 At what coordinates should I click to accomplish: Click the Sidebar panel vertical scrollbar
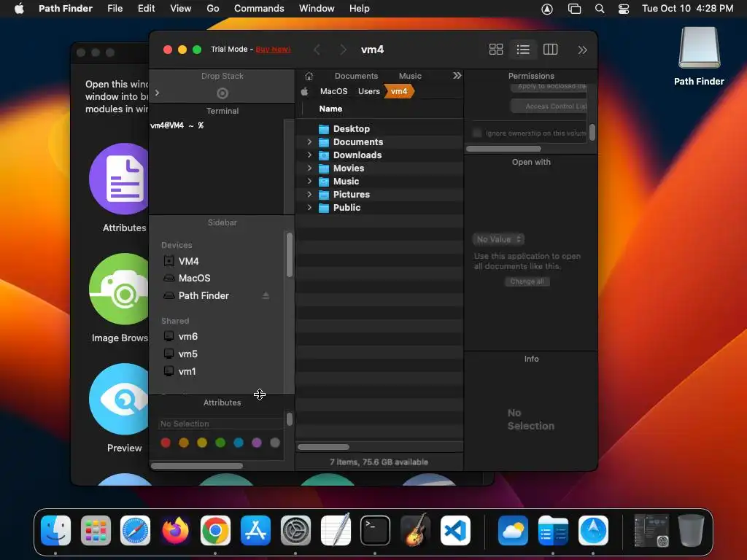pos(289,254)
